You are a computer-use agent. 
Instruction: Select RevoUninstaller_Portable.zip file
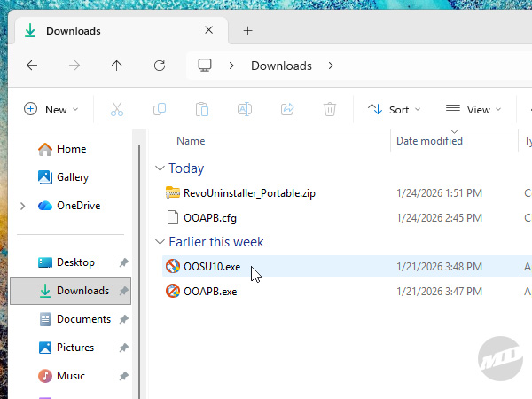pyautogui.click(x=248, y=192)
